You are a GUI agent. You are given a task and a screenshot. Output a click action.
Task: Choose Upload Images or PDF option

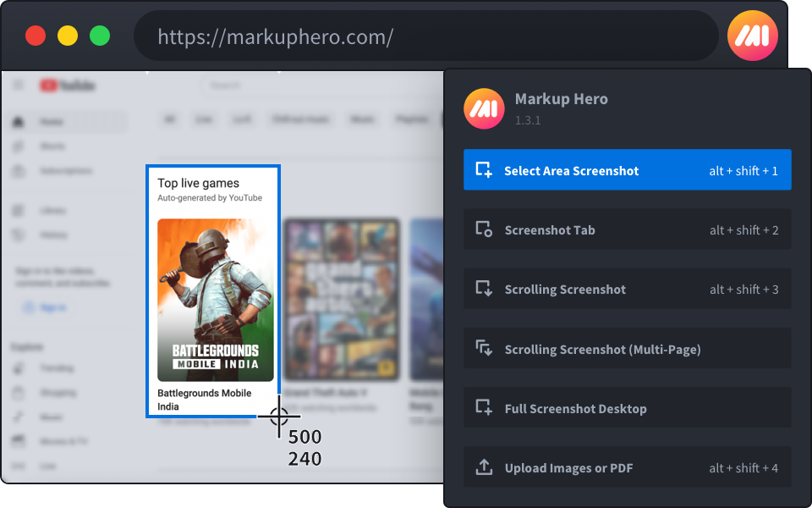click(627, 467)
